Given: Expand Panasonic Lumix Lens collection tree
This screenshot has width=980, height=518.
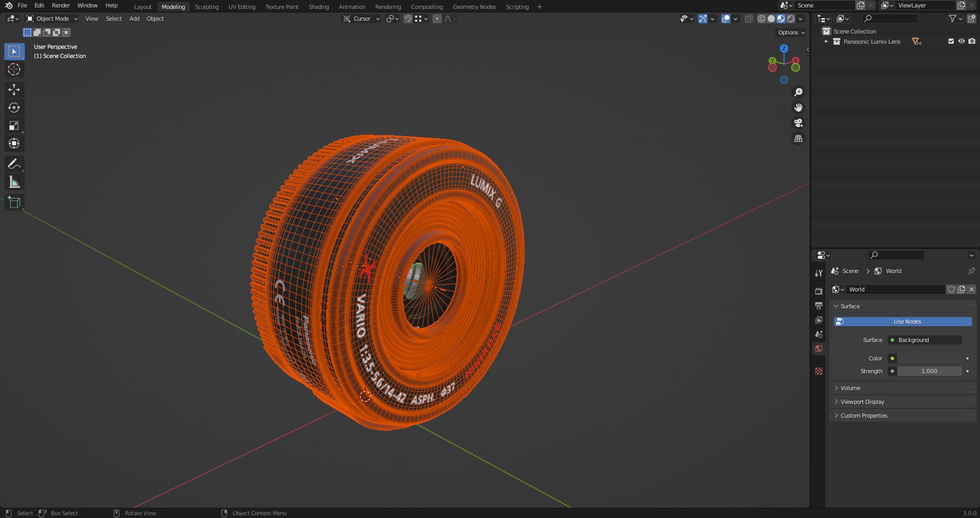Looking at the screenshot, I should [x=826, y=41].
